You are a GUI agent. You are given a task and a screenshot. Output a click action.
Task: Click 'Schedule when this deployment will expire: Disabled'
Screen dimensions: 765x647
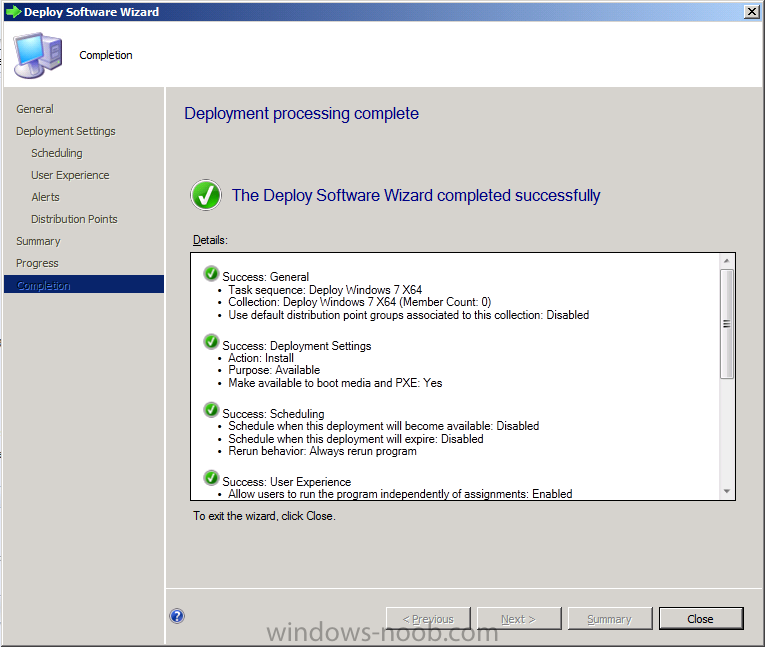[x=356, y=439]
